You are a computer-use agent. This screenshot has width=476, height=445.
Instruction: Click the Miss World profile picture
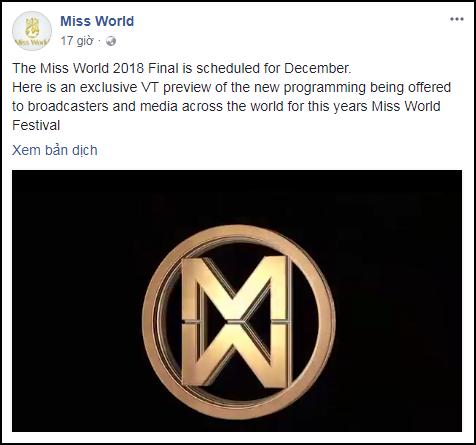(x=32, y=31)
